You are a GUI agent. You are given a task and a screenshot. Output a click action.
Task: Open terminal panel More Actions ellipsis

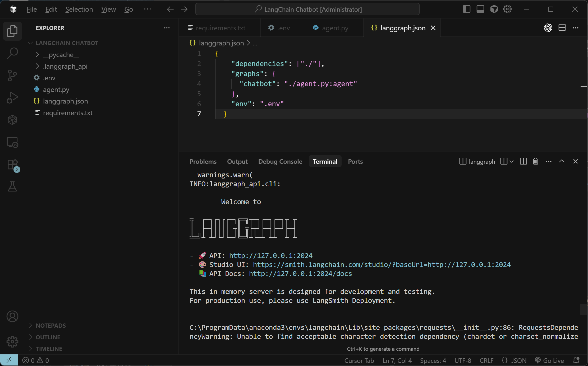click(549, 161)
